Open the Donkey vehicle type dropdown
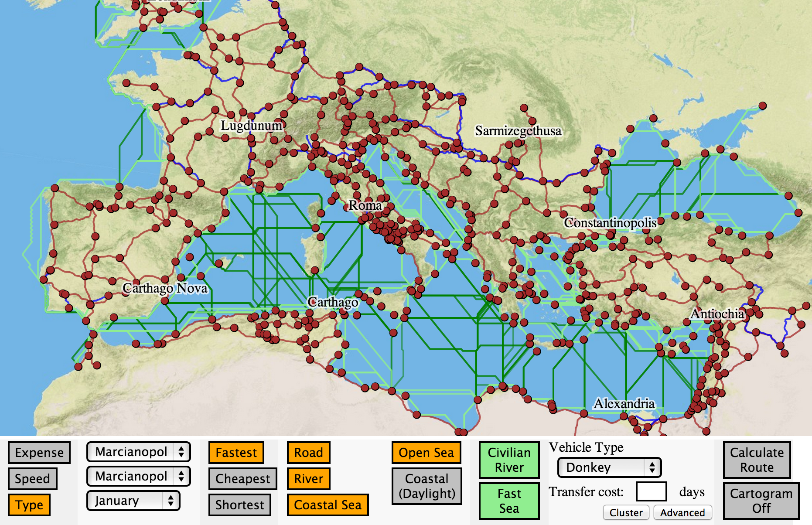The image size is (812, 525). click(610, 467)
